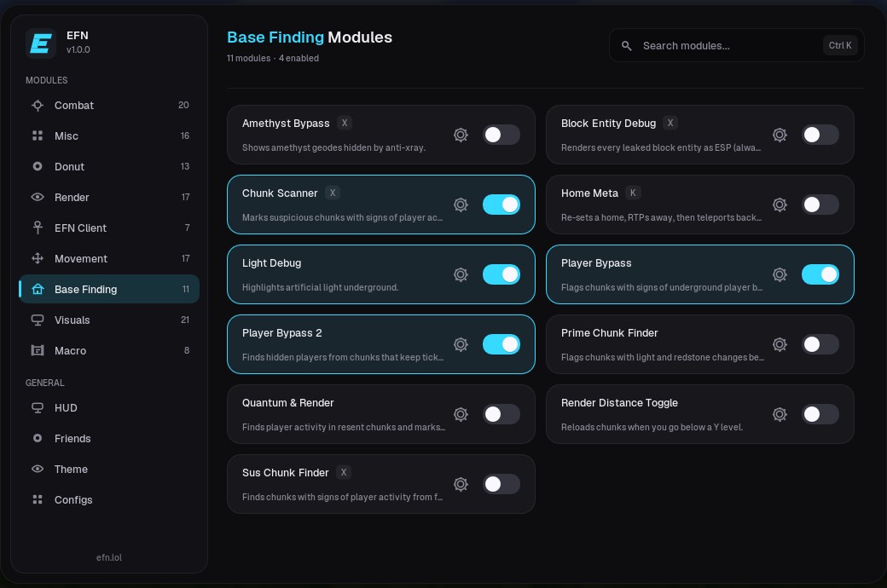The width and height of the screenshot is (887, 588).
Task: Click the HUD monitor icon
Action: pyautogui.click(x=38, y=407)
